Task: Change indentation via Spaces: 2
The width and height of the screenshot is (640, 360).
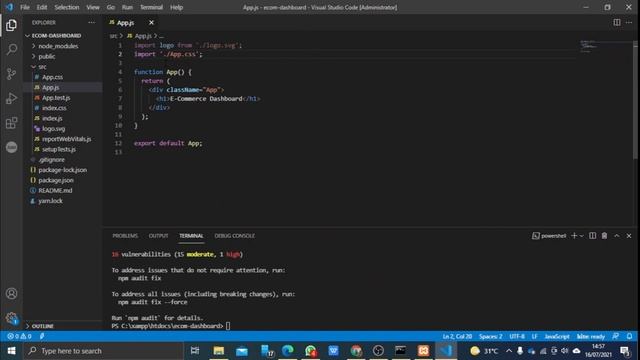Action: click(491, 336)
